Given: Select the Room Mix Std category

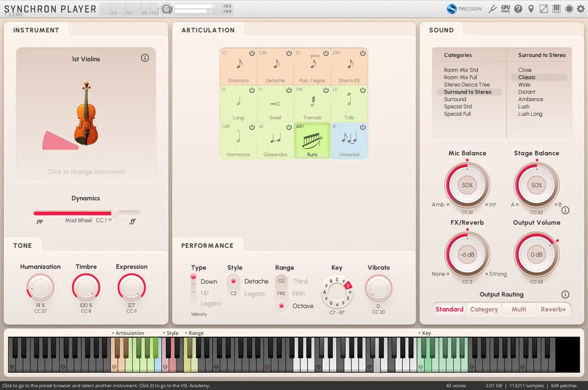Looking at the screenshot, I should pos(461,70).
